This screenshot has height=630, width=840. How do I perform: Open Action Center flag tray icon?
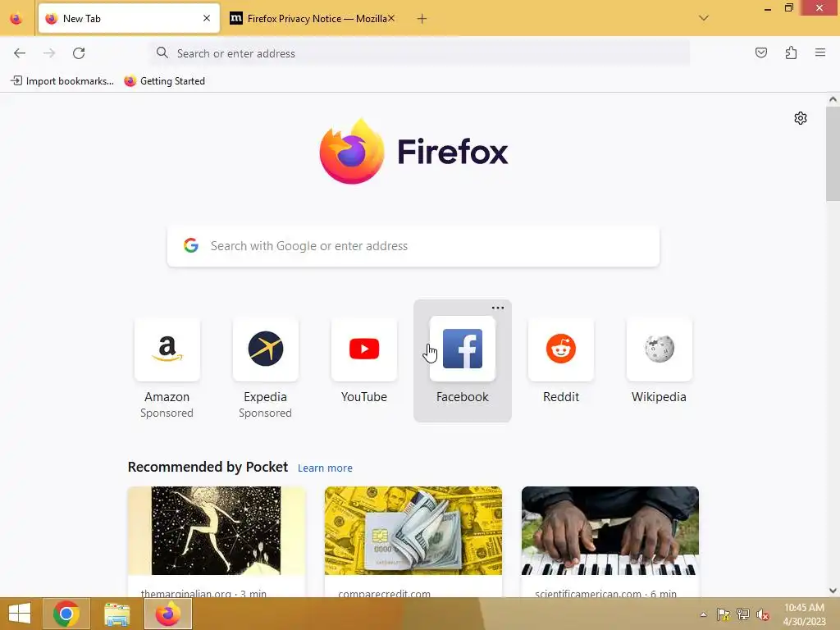tap(723, 614)
